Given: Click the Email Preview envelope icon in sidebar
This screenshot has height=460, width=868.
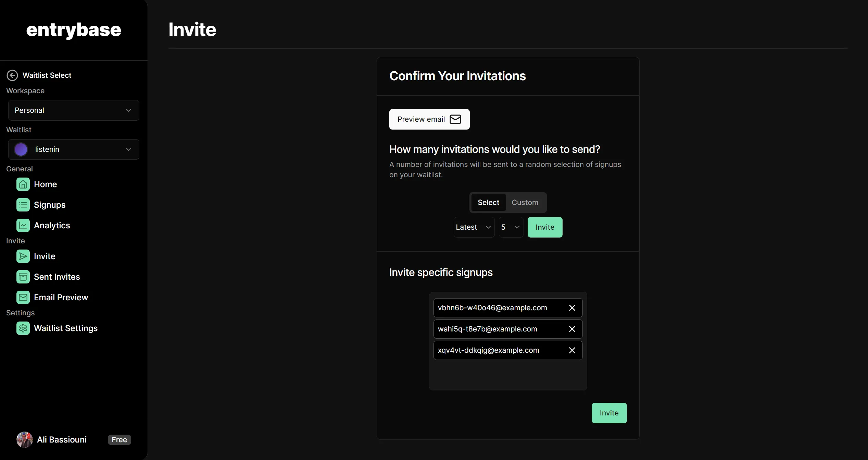Looking at the screenshot, I should coord(23,298).
